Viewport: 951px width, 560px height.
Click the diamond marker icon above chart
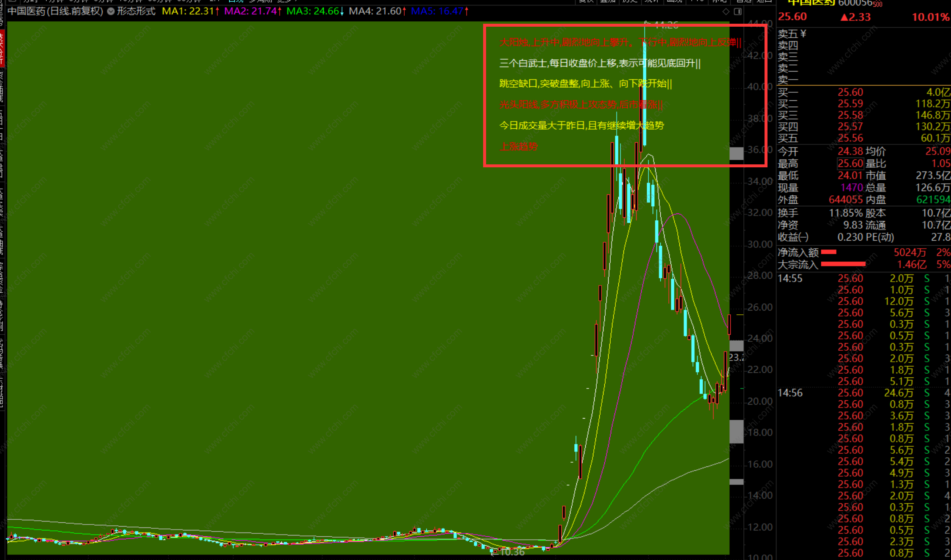726,11
